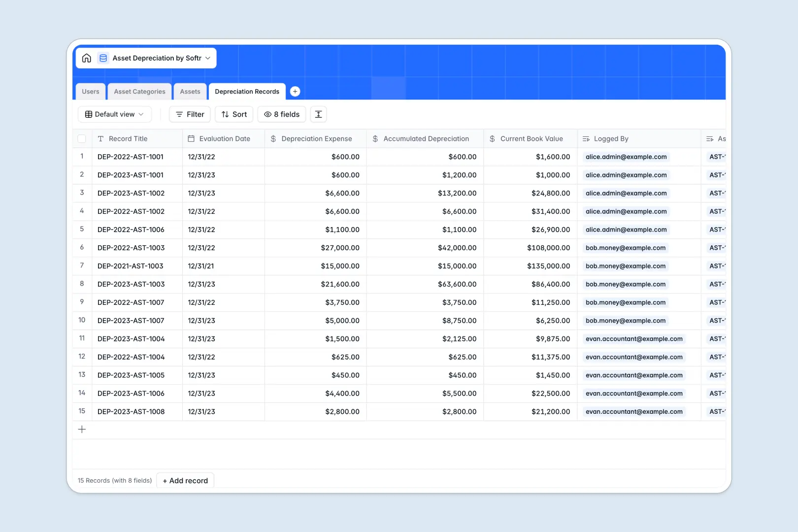Click the Depreciation Expense column header
798x532 pixels.
pos(316,139)
